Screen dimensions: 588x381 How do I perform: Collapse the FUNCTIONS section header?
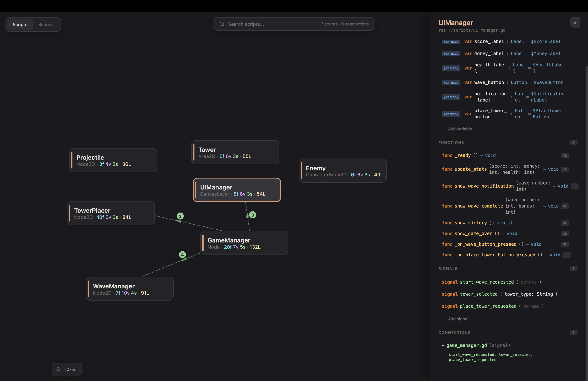[x=451, y=143]
